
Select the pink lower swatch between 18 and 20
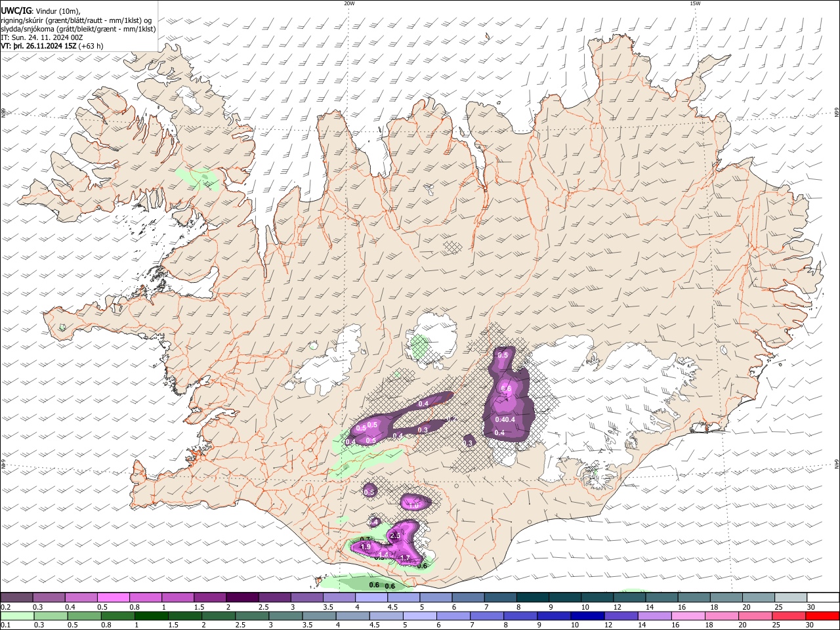[x=721, y=616]
